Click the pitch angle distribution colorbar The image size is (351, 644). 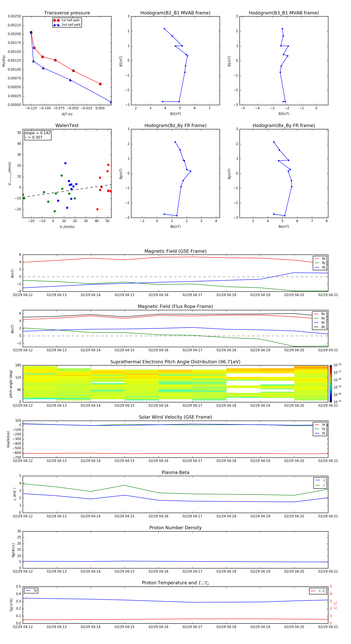coord(331,384)
